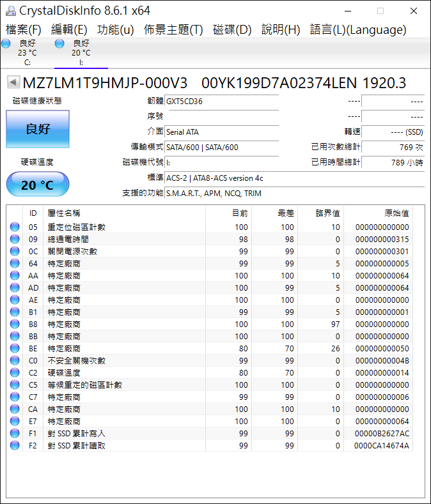Click the Serial ATA interface field
The height and width of the screenshot is (504, 431).
[x=221, y=132]
